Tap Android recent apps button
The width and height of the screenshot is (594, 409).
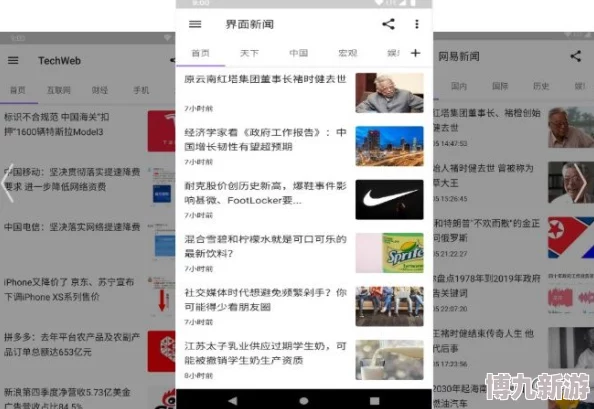375,401
